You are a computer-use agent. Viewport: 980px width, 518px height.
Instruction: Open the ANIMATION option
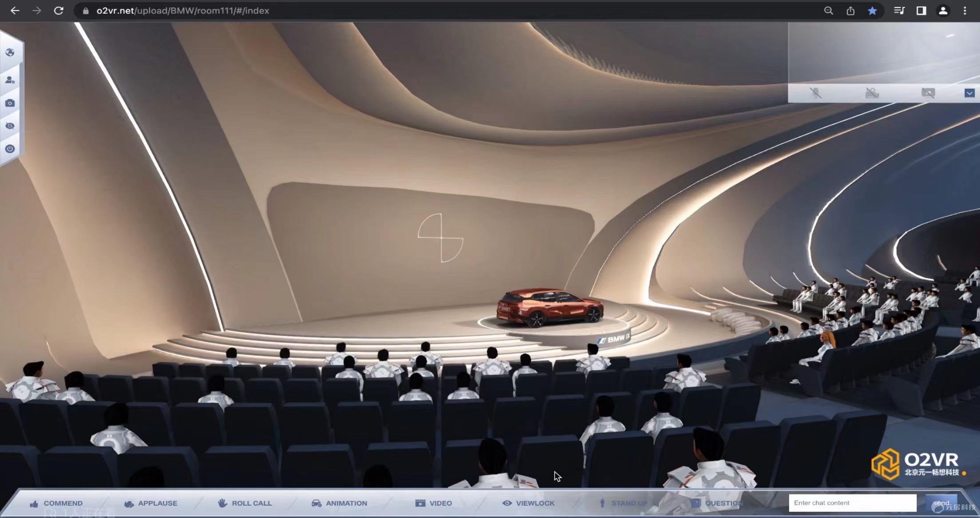coord(340,503)
